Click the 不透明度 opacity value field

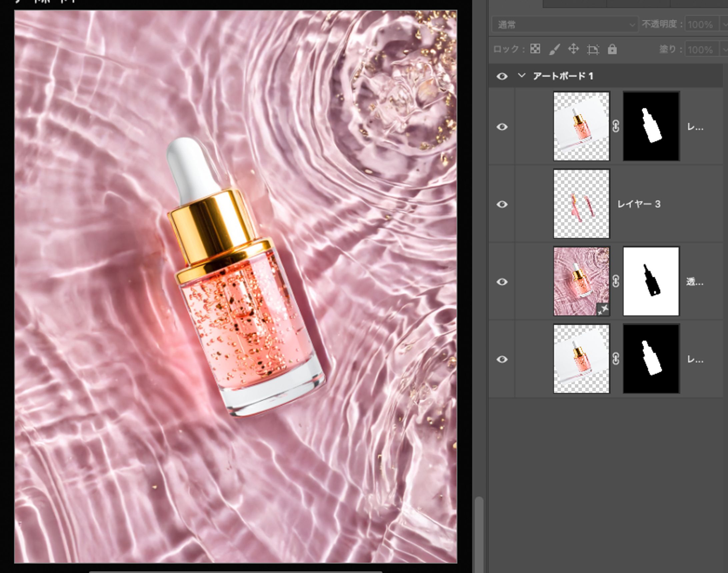click(x=702, y=24)
